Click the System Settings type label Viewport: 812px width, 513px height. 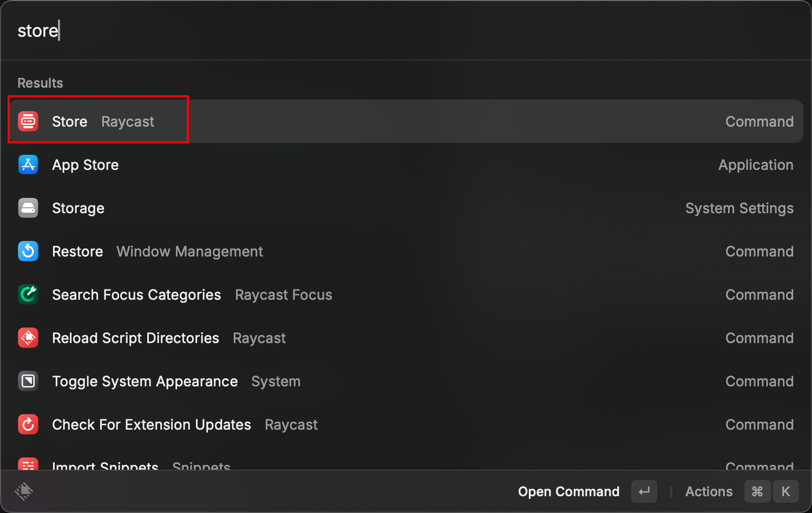coord(739,208)
